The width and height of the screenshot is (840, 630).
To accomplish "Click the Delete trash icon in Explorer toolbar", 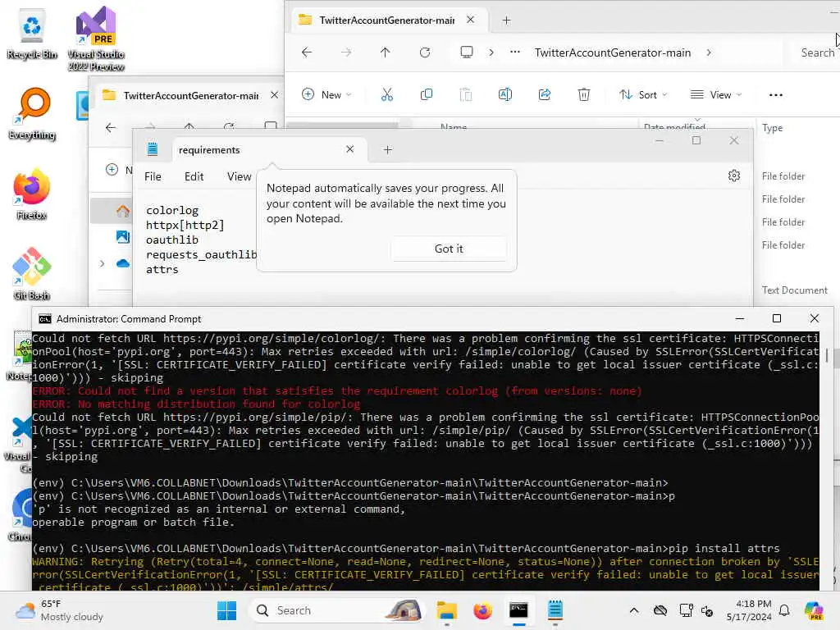I will 584,95.
